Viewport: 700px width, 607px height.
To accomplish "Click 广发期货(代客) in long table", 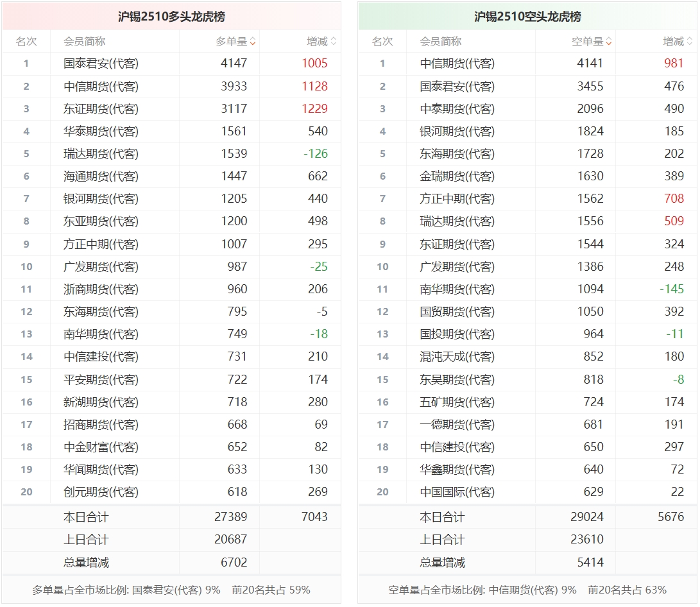I will 101,266.
